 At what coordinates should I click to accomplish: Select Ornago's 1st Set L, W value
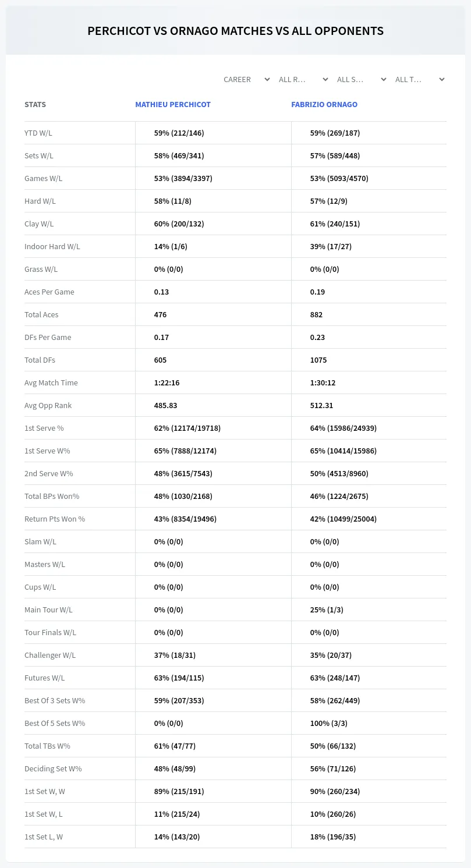(332, 837)
